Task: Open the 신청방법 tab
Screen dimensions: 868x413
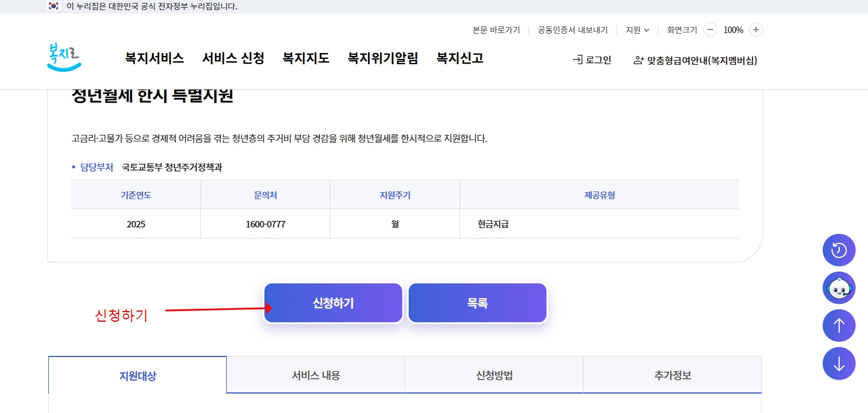Action: pos(493,375)
